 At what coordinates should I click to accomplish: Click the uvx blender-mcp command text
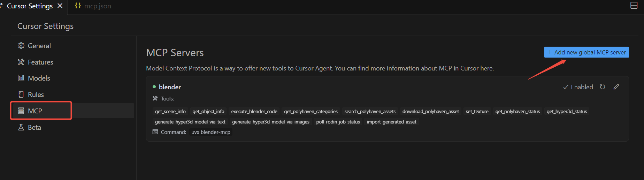211,132
